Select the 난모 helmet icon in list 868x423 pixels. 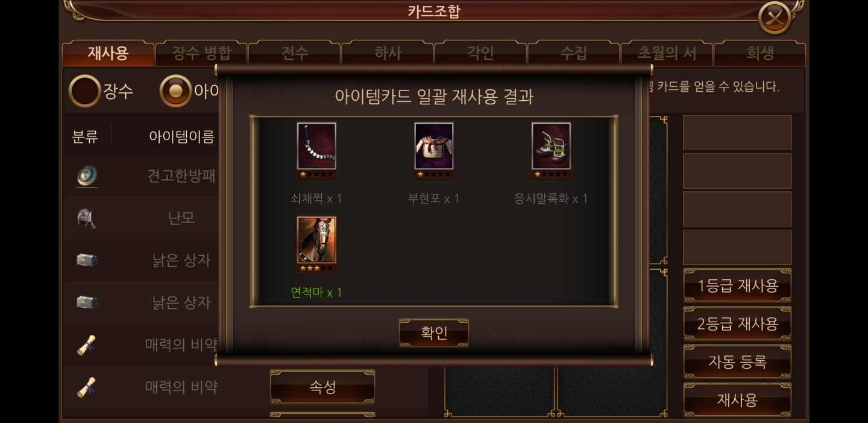(87, 218)
